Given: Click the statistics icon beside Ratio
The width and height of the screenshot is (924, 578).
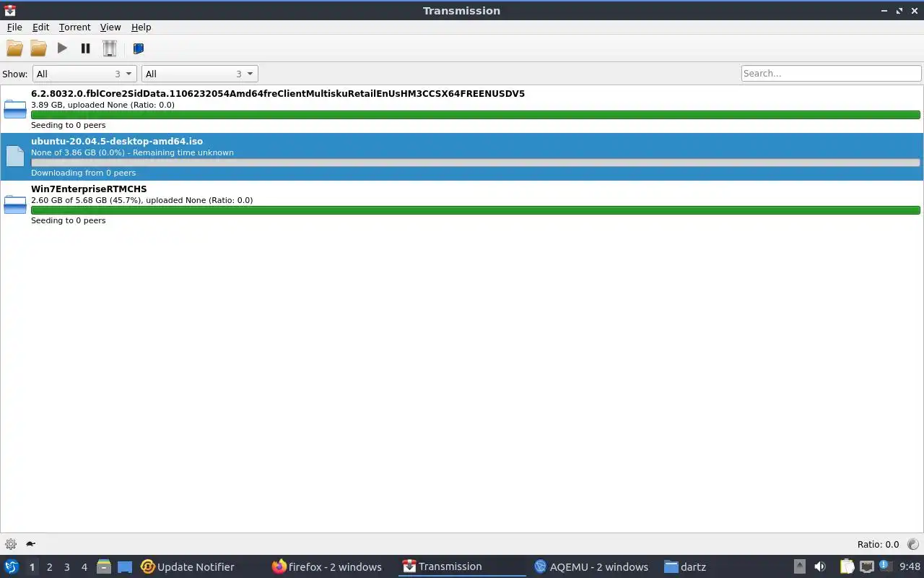Looking at the screenshot, I should 913,544.
